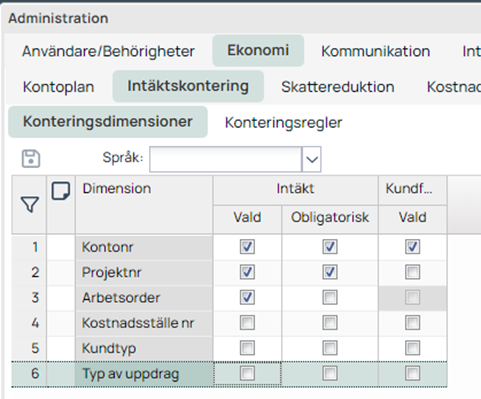
Task: Expand the Språk dropdown arrow
Action: click(x=312, y=159)
